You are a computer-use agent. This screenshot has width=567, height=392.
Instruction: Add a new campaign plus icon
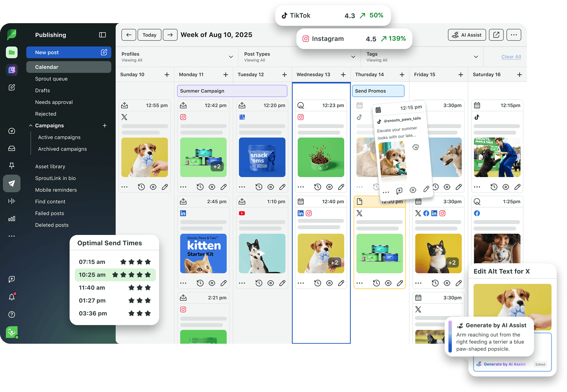(105, 126)
